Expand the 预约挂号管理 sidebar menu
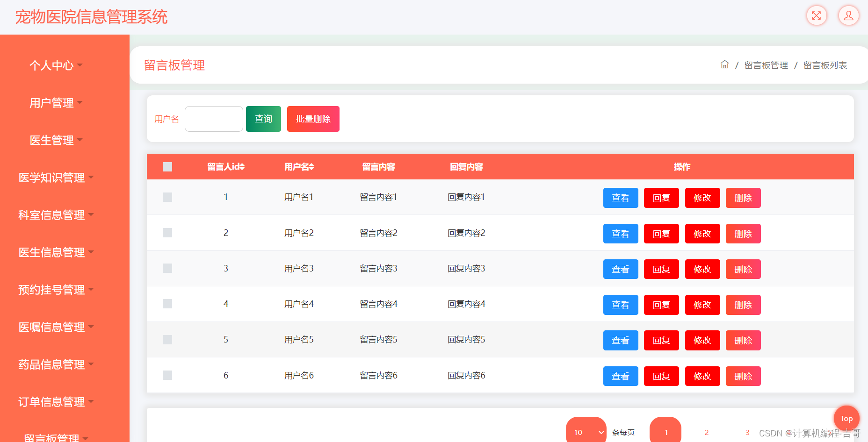Viewport: 868px width, 442px height. 56,290
